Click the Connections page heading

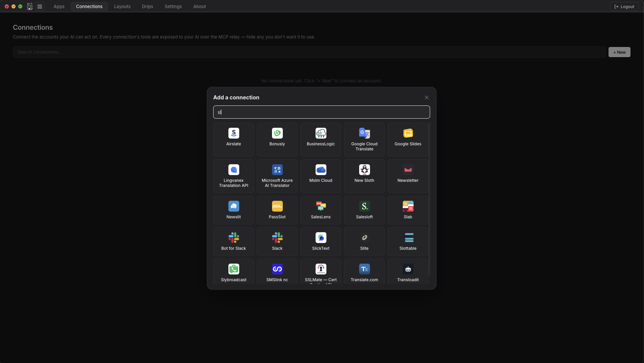pyautogui.click(x=33, y=27)
